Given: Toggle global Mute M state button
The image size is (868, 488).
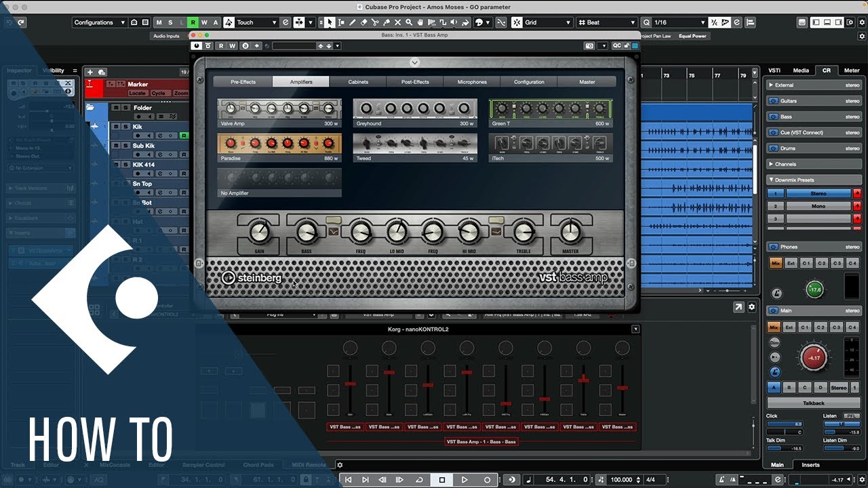Looking at the screenshot, I should pyautogui.click(x=159, y=22).
